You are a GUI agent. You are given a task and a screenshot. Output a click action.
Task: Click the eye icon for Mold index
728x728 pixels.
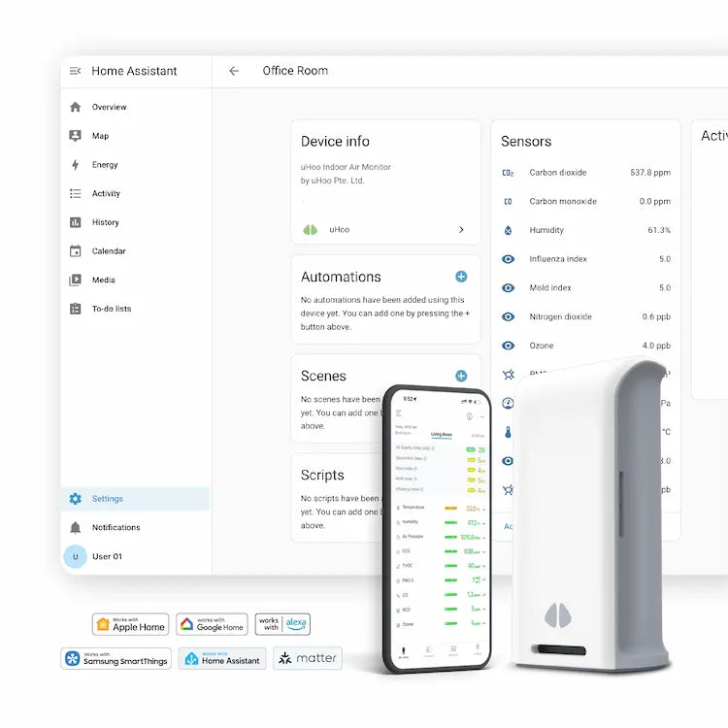point(508,288)
